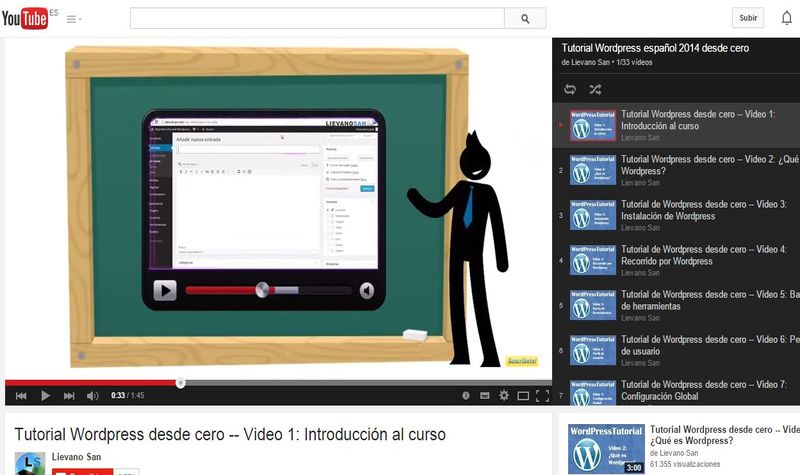800x475 pixels.
Task: Open the Video 5 barra de herramientas entry
Action: [676, 306]
